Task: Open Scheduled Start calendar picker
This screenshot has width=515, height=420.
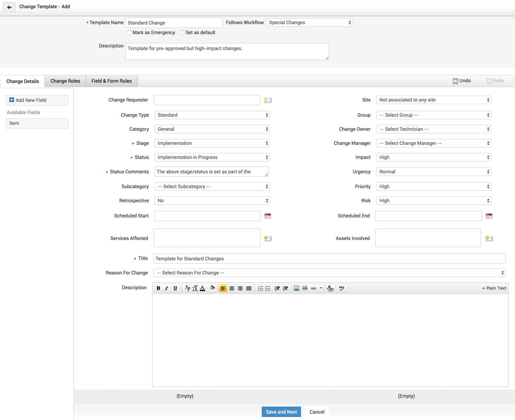Action: (x=268, y=216)
